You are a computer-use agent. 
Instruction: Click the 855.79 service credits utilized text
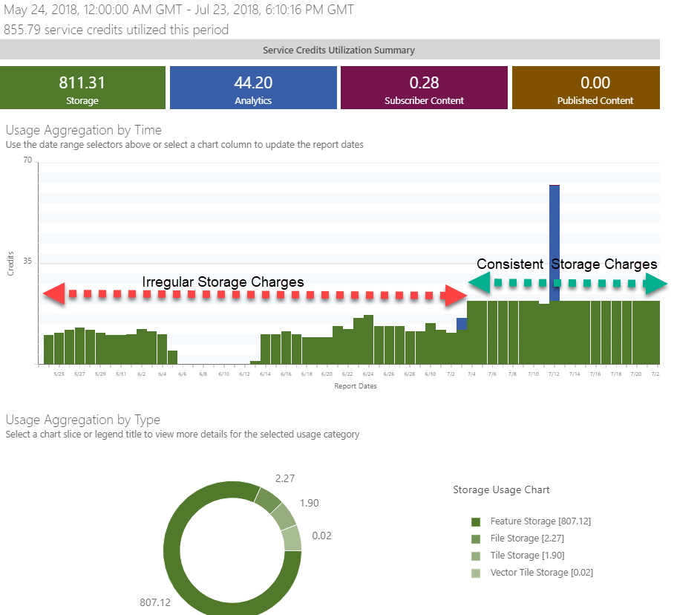pos(116,30)
